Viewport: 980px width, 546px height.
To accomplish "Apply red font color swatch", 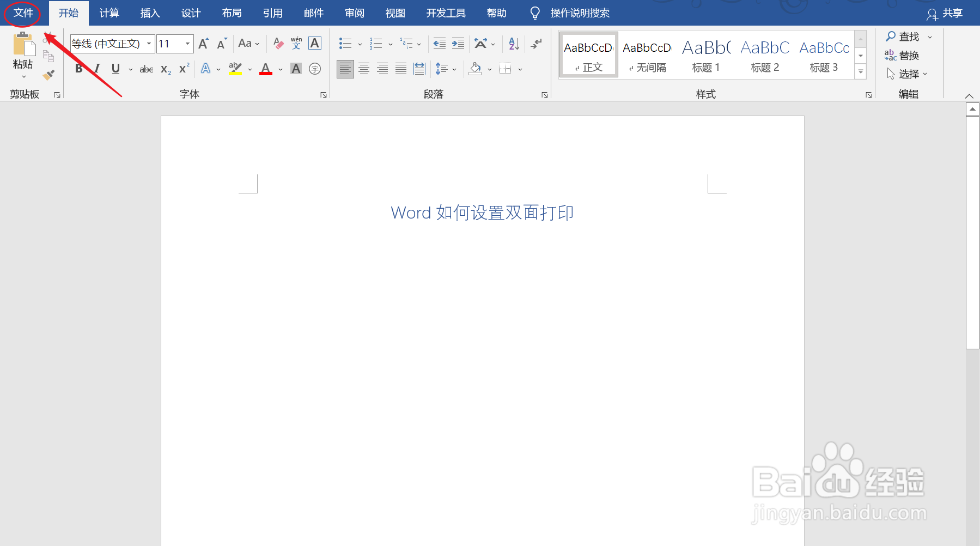I will pos(265,68).
